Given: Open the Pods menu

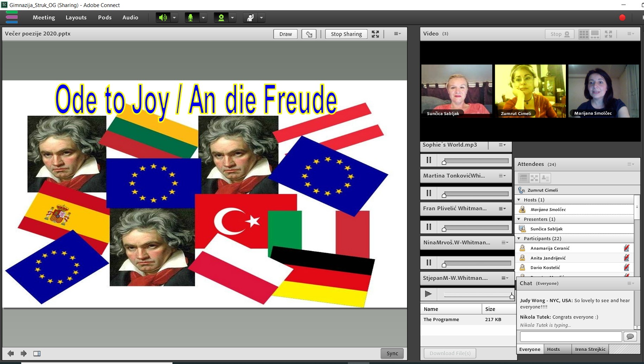Looking at the screenshot, I should pos(105,18).
